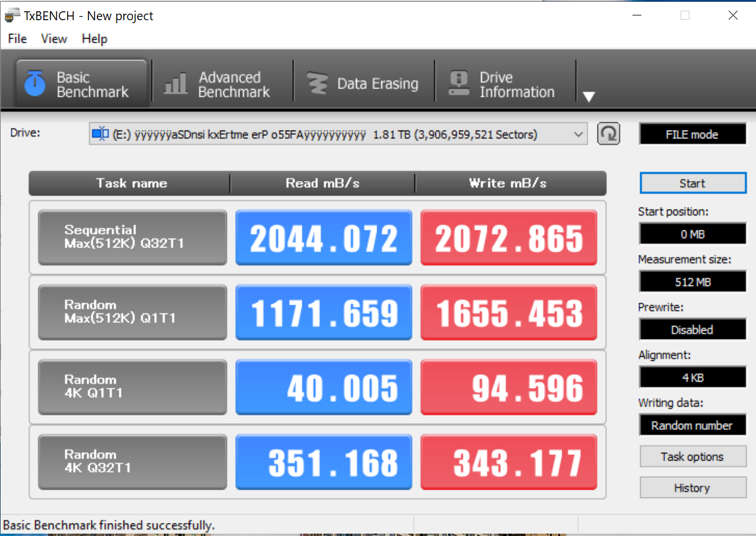Click the drive icon in the Drive selector

click(100, 135)
